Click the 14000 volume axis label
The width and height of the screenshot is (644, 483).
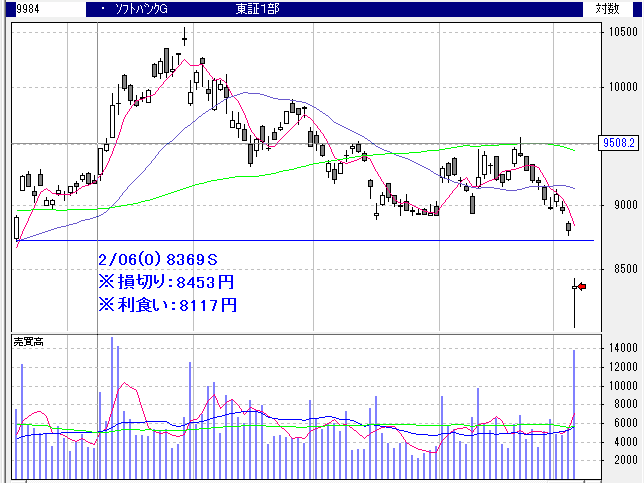click(x=619, y=348)
